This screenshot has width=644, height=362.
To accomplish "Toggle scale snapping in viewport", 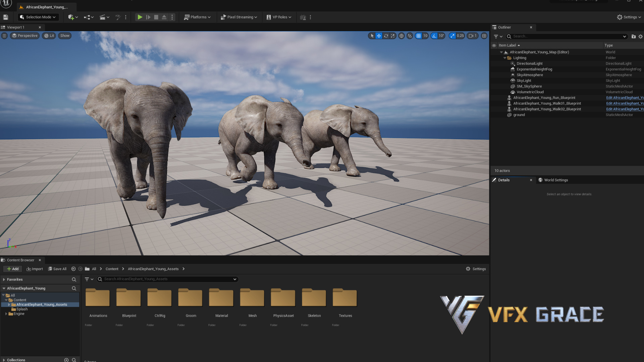I will point(452,36).
